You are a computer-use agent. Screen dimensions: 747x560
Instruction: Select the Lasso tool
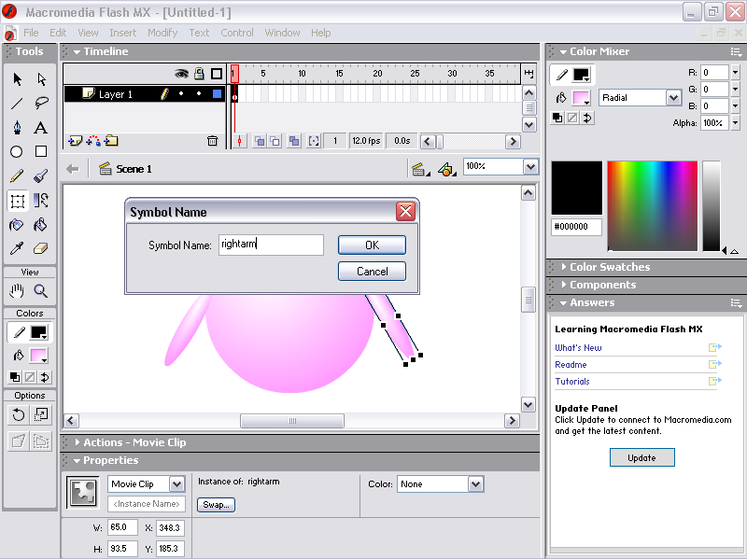pos(41,104)
